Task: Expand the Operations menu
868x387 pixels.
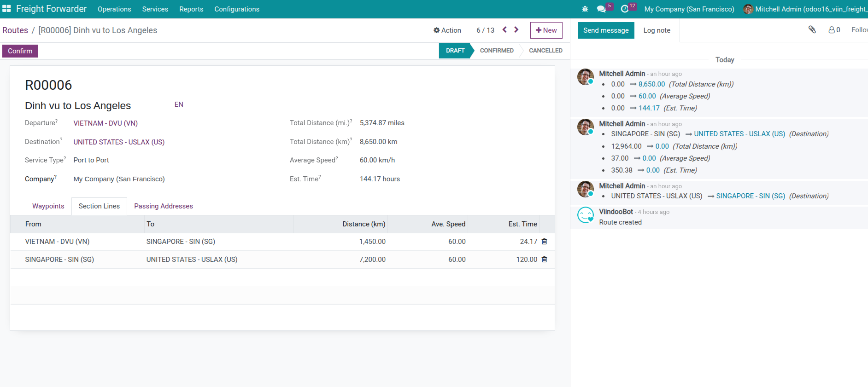Action: pos(114,9)
